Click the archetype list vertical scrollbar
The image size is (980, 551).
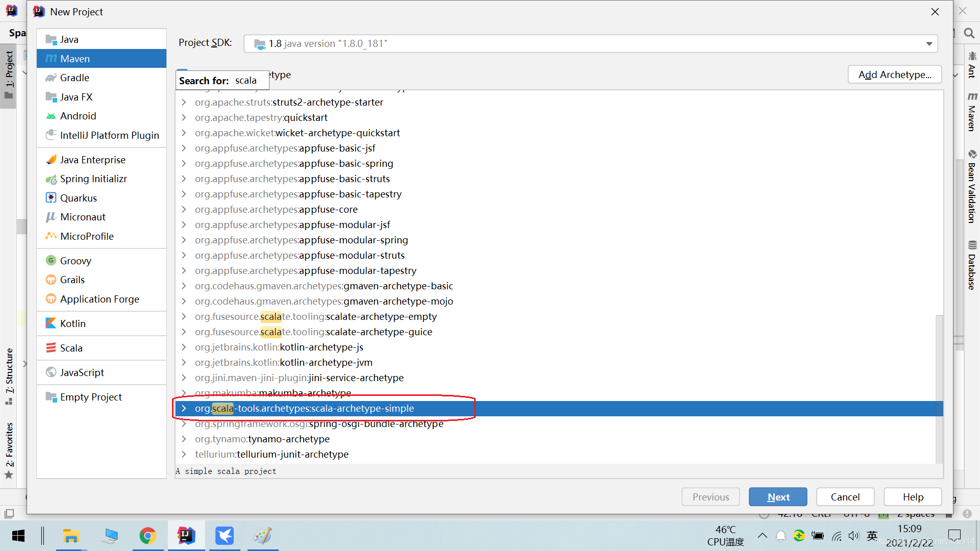[939, 389]
